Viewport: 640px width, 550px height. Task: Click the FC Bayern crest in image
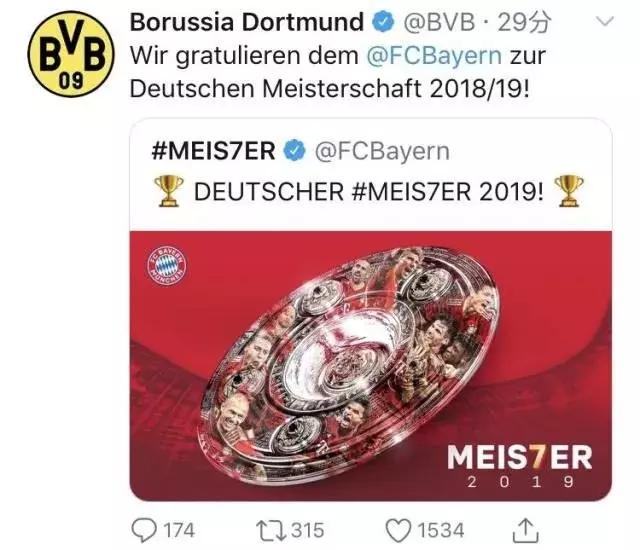coord(166,265)
